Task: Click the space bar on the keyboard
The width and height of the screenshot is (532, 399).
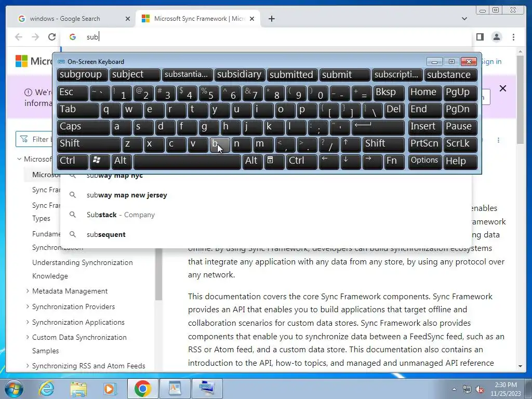Action: coord(187,162)
